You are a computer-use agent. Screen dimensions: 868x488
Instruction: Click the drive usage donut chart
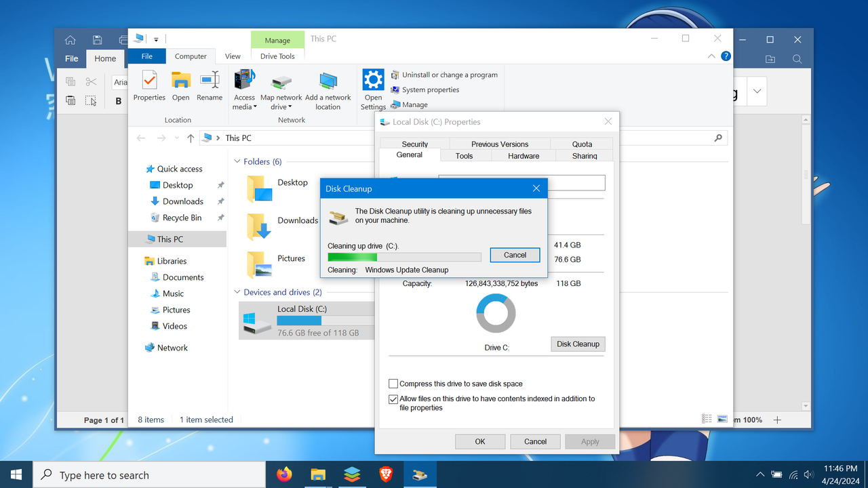496,314
